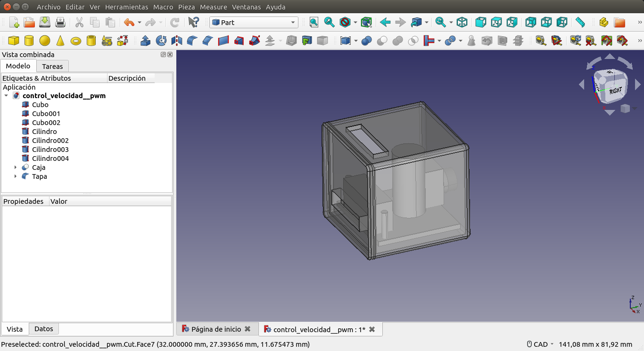Click the Extrude tool icon
The width and height of the screenshot is (644, 351).
click(146, 41)
